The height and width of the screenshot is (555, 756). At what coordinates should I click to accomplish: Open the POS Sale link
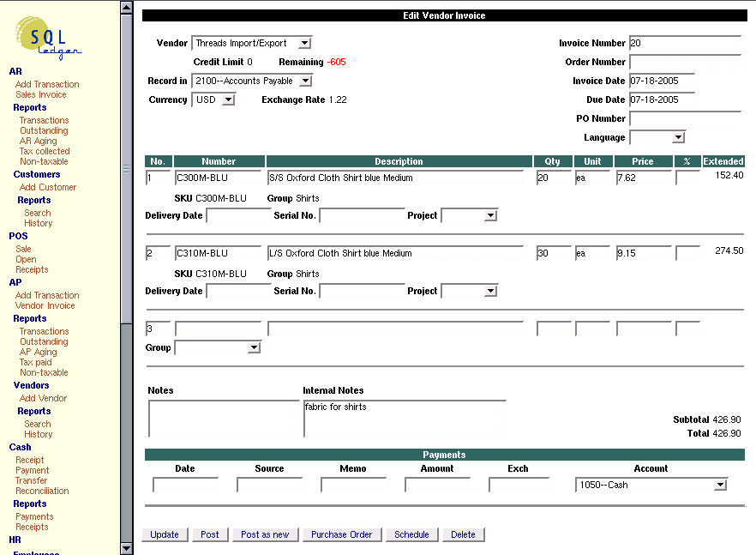point(23,249)
